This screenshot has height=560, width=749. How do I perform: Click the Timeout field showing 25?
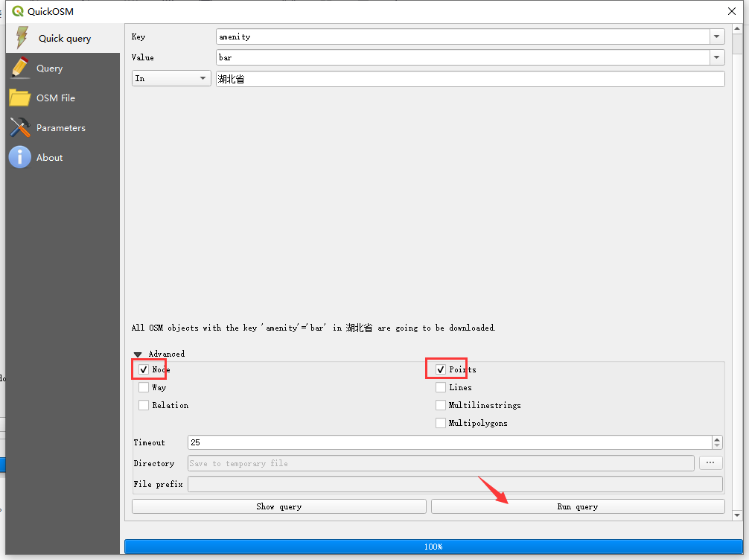[x=450, y=442]
